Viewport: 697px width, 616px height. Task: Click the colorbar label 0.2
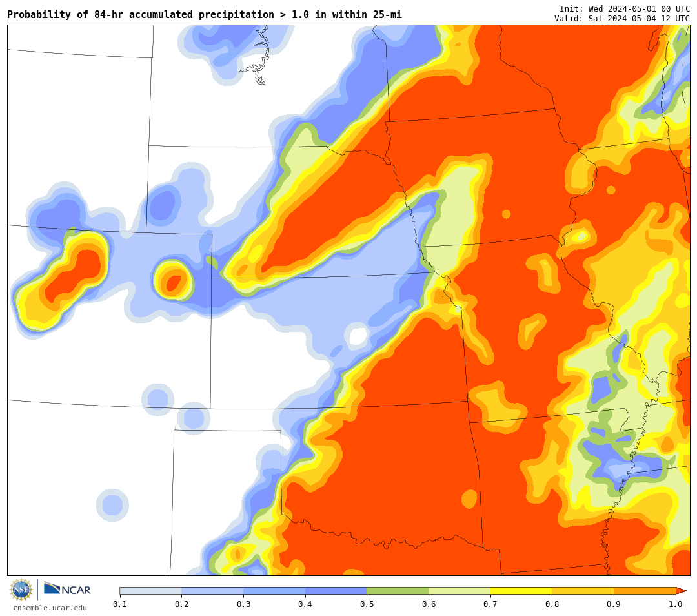pyautogui.click(x=181, y=604)
